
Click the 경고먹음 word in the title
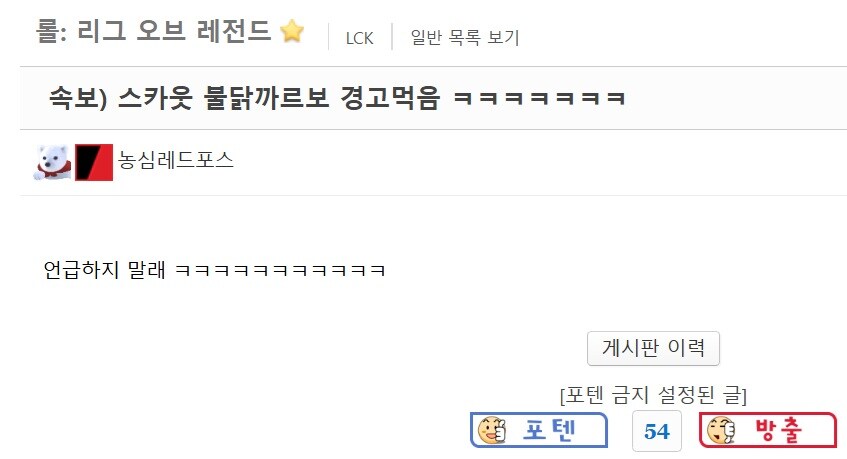pyautogui.click(x=390, y=98)
